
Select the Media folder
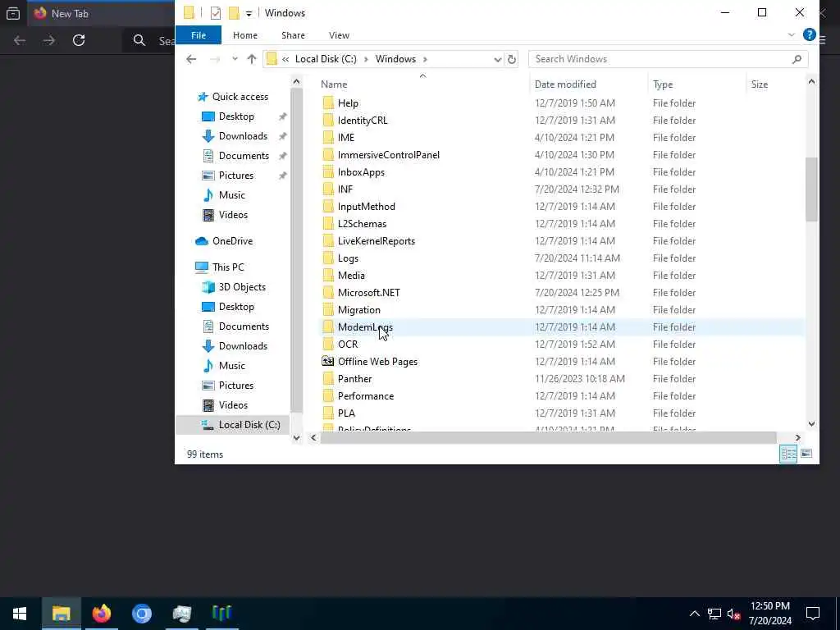[351, 276]
